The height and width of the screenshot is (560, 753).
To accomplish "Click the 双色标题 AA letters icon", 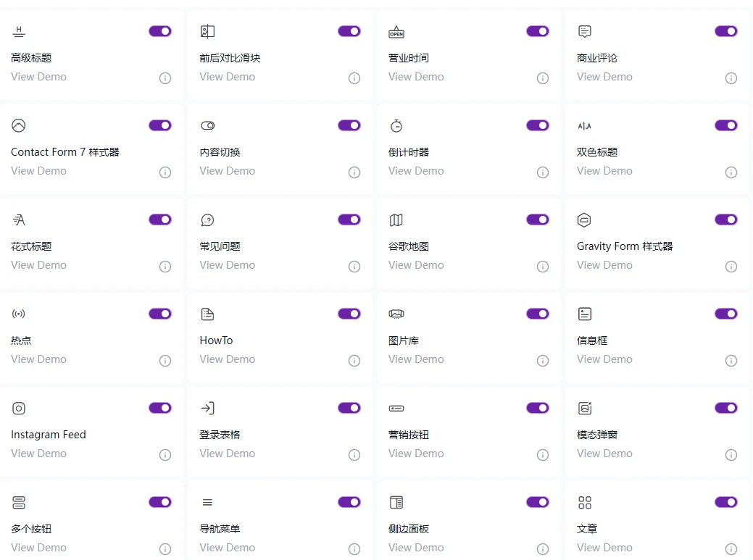I will coord(584,125).
